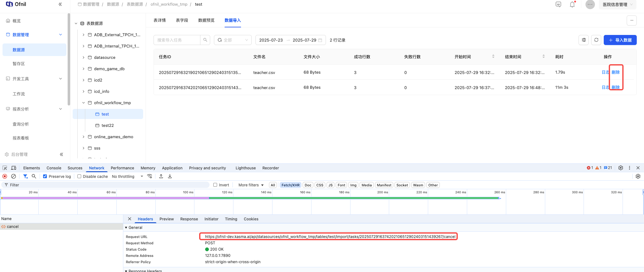
Task: Select the Fetch/XHR filter toggle
Action: pyautogui.click(x=290, y=185)
